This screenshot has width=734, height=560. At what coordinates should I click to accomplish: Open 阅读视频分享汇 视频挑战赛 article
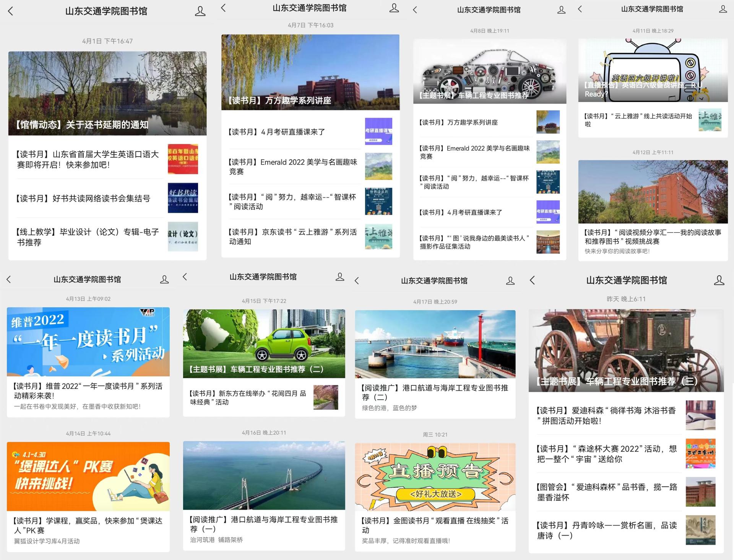[x=653, y=237]
